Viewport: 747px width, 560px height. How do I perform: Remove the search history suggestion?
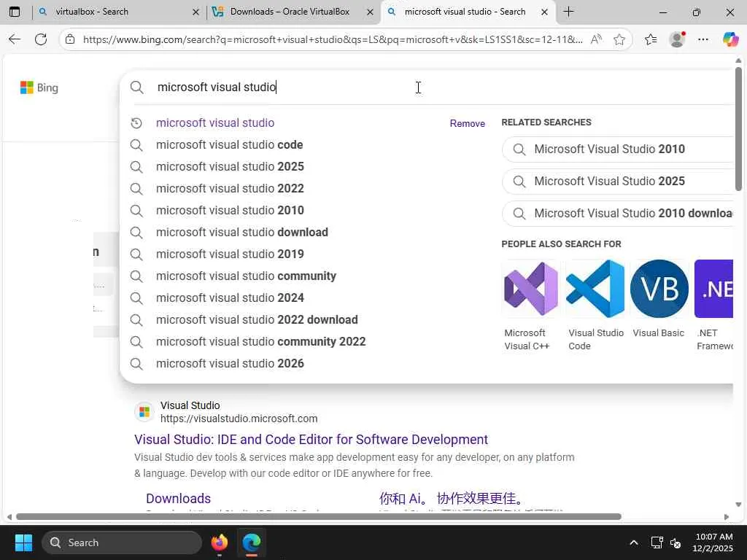tap(468, 123)
